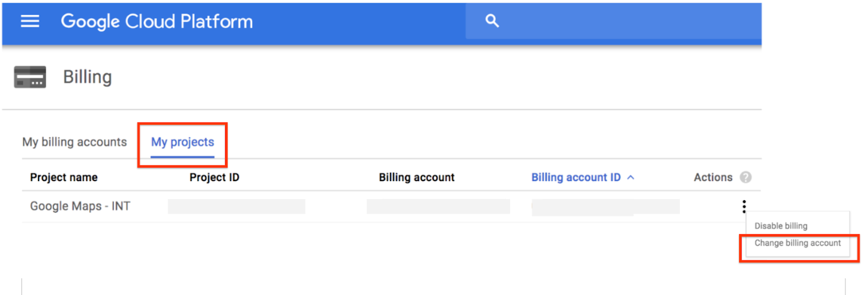
Task: Select the My projects tab
Action: [x=182, y=142]
